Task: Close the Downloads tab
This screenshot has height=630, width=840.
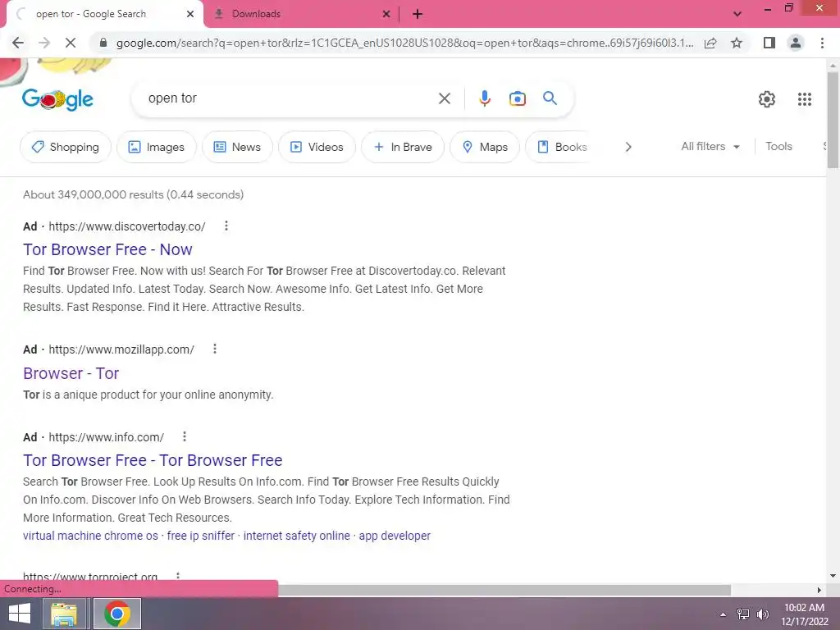Action: 386,15
